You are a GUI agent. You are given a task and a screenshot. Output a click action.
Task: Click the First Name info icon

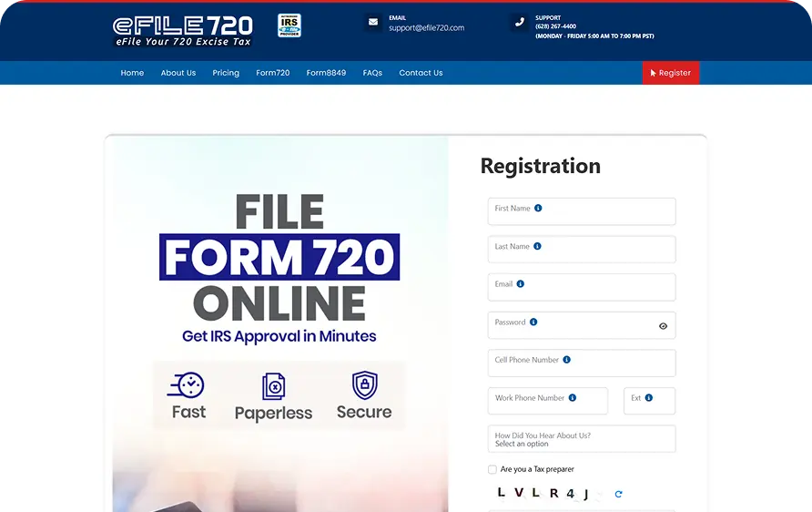point(538,209)
